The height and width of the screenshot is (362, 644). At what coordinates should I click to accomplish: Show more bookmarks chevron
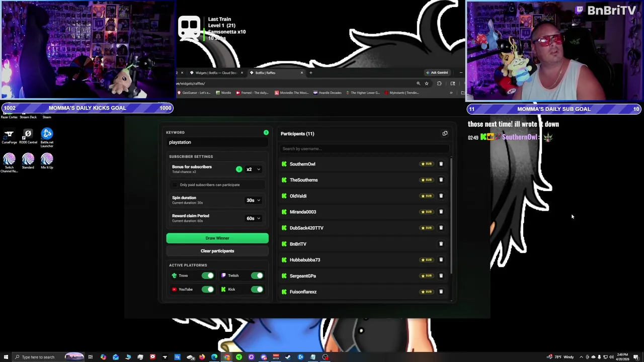[451, 93]
